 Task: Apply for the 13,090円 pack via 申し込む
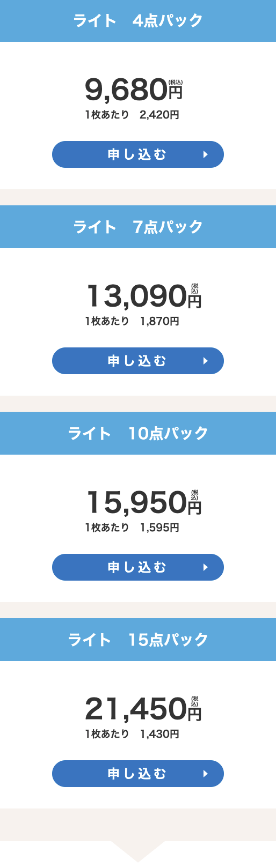(x=138, y=361)
